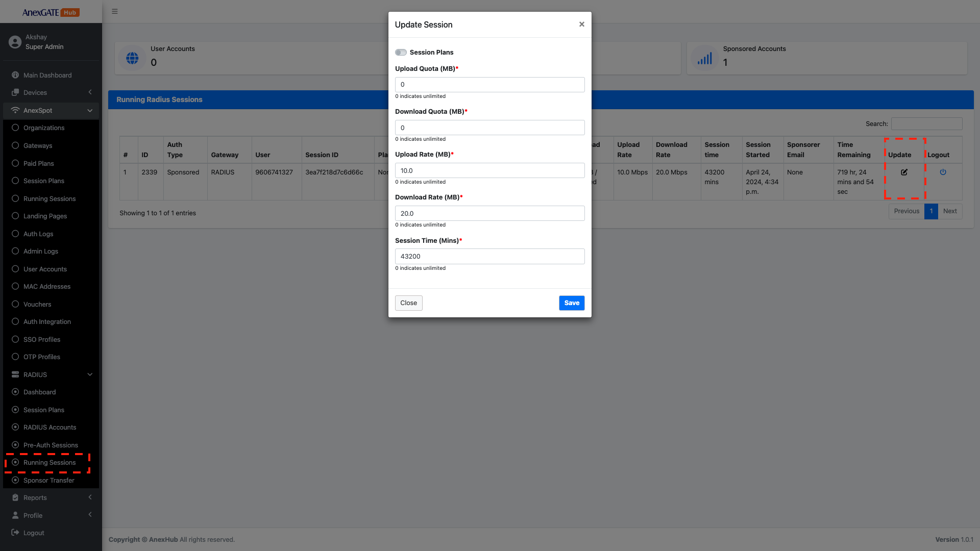Close the Update Session dialog with X

[x=581, y=24]
